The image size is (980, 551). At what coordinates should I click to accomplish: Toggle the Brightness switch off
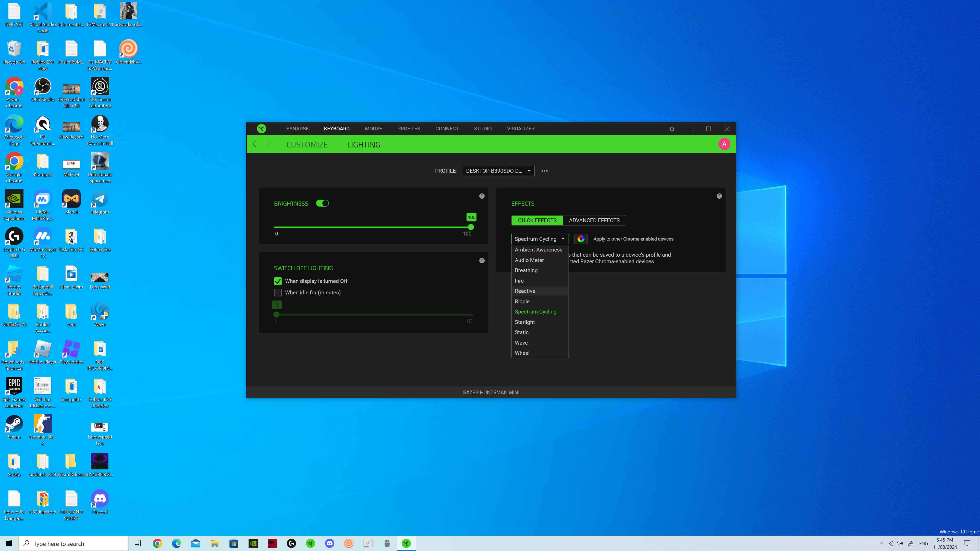tap(322, 204)
